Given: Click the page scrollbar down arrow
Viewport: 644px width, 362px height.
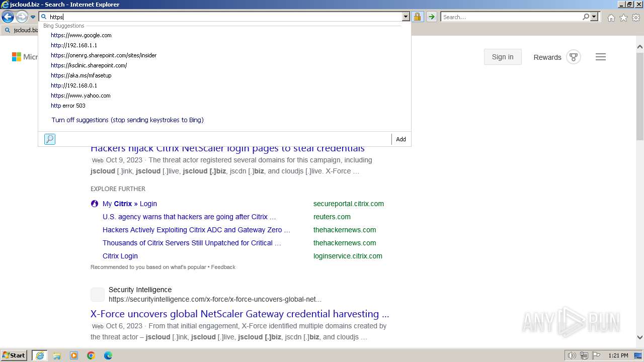Looking at the screenshot, I should tap(640, 338).
